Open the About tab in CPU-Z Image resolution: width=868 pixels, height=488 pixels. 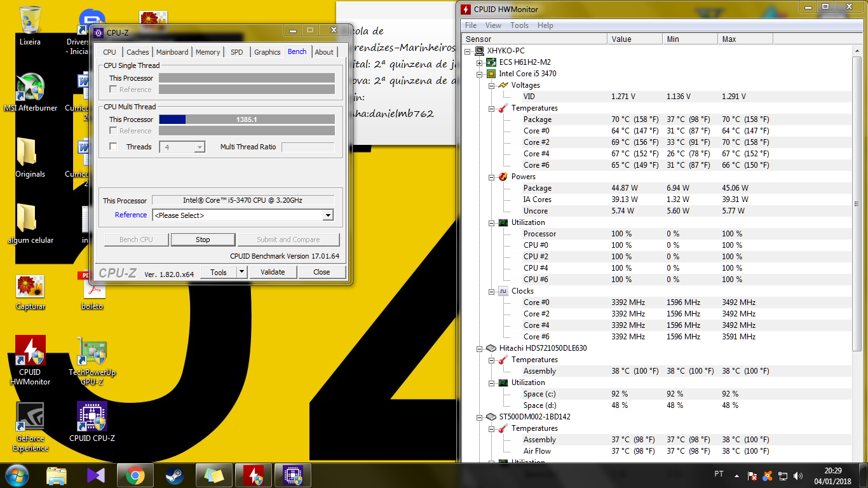click(324, 52)
